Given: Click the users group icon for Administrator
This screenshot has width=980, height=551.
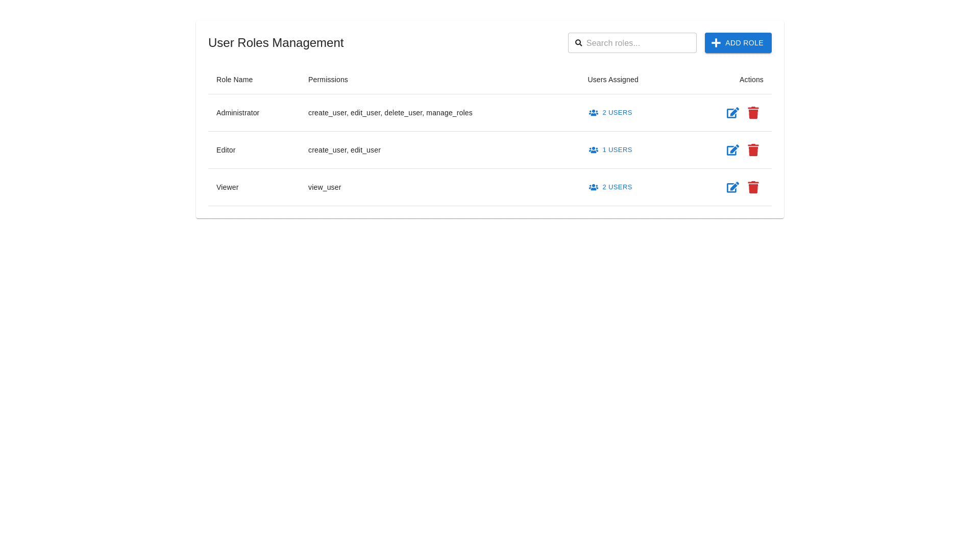Looking at the screenshot, I should 593,113.
